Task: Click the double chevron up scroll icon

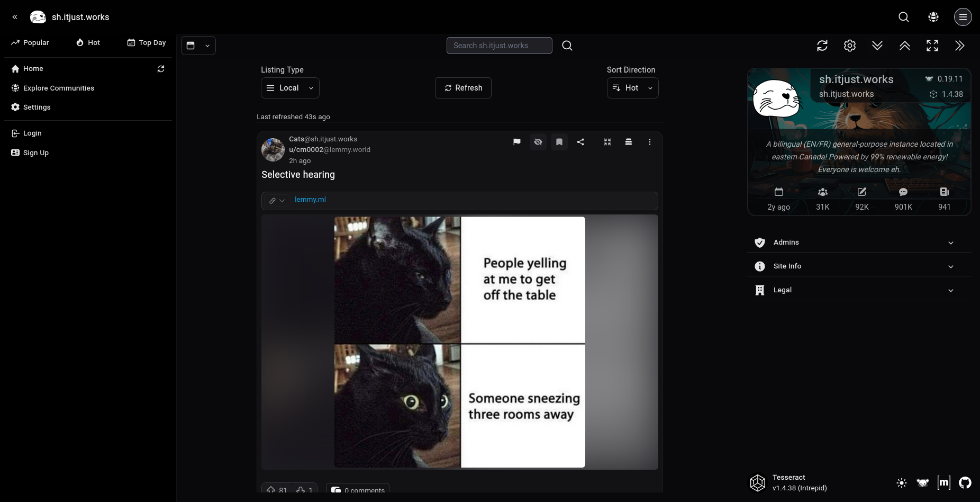Action: [904, 46]
